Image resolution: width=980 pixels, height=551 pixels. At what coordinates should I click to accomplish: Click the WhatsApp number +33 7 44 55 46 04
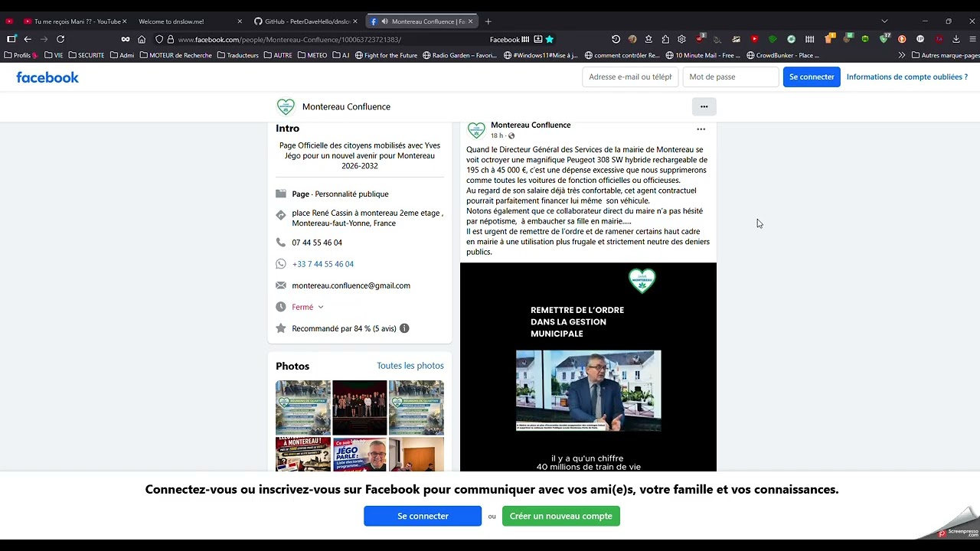322,264
